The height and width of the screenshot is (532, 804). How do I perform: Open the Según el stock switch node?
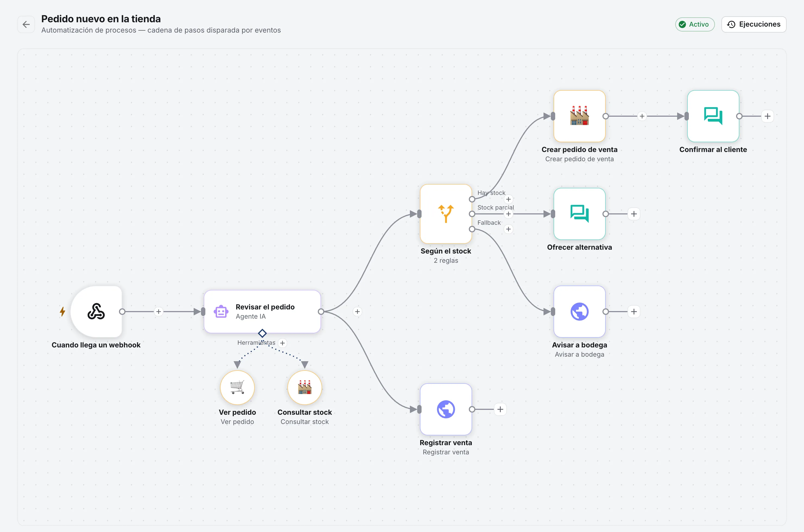click(x=446, y=214)
